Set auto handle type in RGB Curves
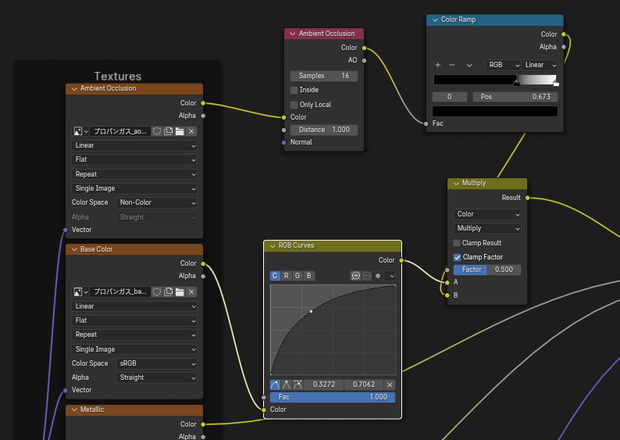The height and width of the screenshot is (440, 620). coord(275,385)
